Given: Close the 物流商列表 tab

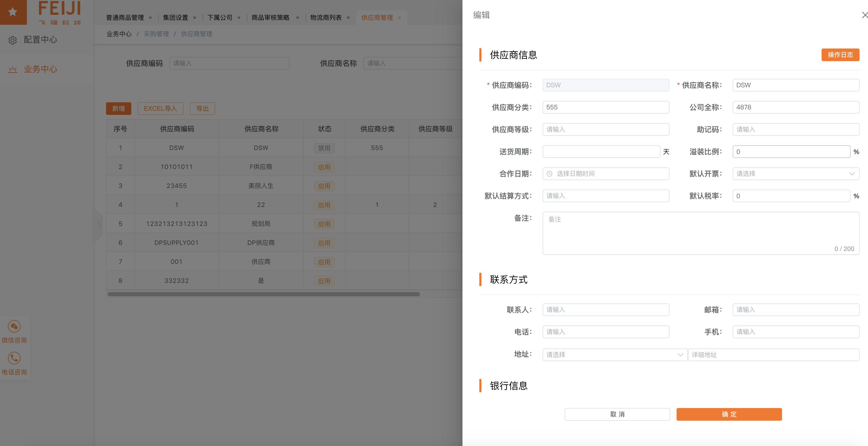Looking at the screenshot, I should (348, 17).
